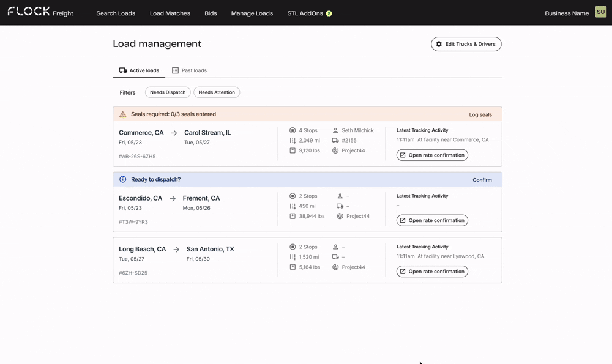Click weight icon beside 9,120 lbs
This screenshot has width=612, height=364.
[x=293, y=150]
